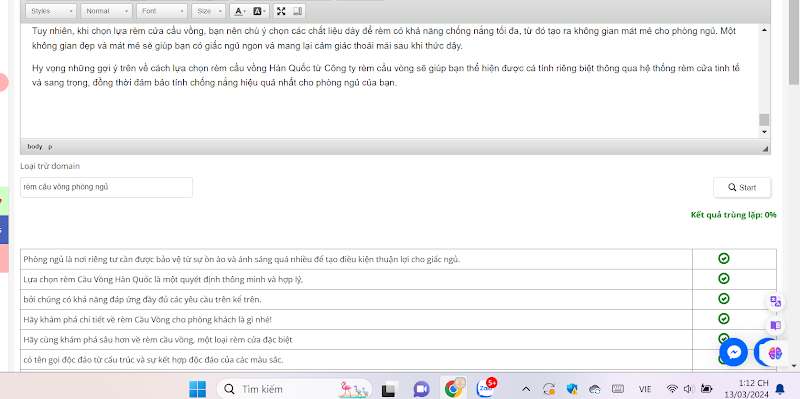Toggle the show blocks icon in editor toolbar
The width and height of the screenshot is (800, 399).
(298, 11)
